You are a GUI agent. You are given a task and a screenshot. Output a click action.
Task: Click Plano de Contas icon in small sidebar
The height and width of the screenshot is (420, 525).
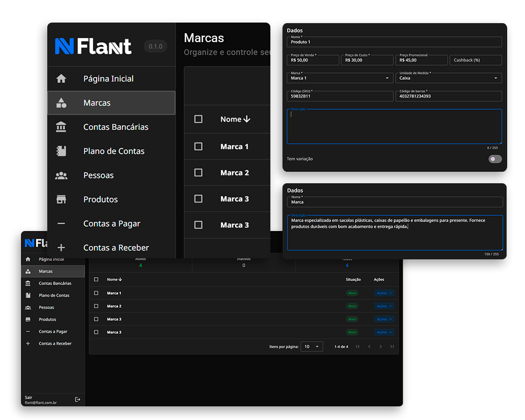pyautogui.click(x=28, y=296)
